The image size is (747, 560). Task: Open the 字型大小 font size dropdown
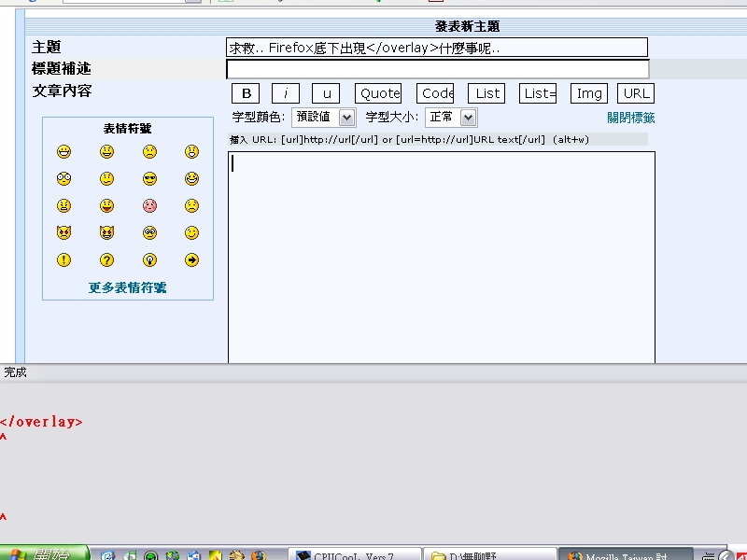452,118
